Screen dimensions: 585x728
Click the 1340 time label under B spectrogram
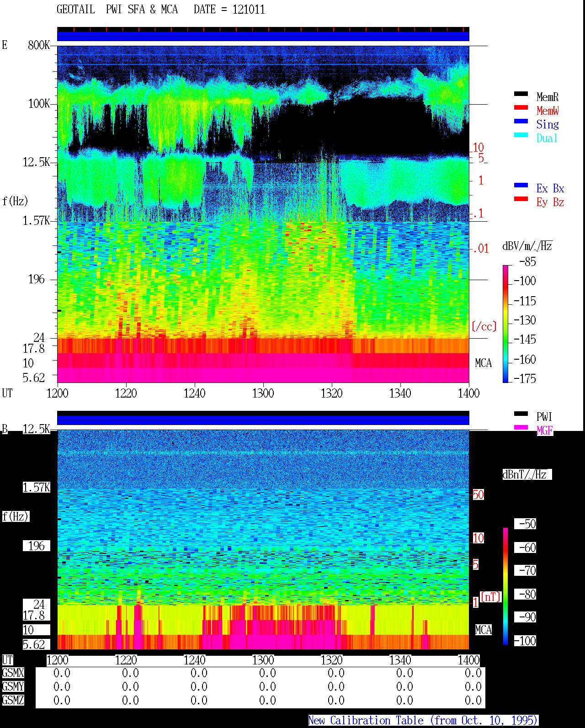(400, 660)
